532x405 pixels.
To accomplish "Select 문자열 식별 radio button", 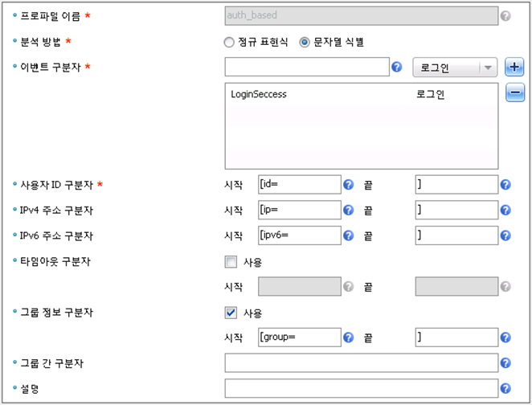I will click(305, 43).
